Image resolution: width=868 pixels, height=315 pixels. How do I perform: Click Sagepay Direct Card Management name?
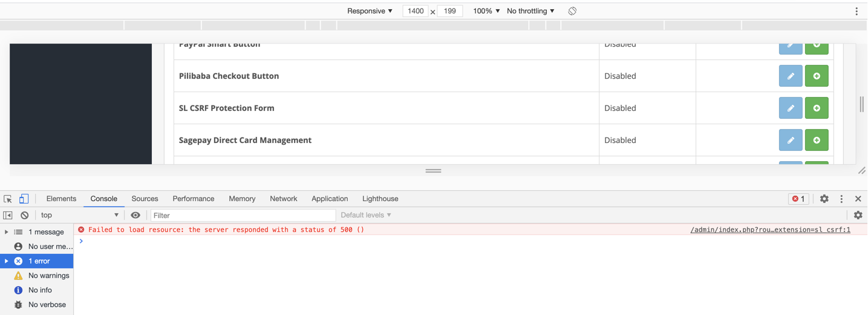[245, 141]
